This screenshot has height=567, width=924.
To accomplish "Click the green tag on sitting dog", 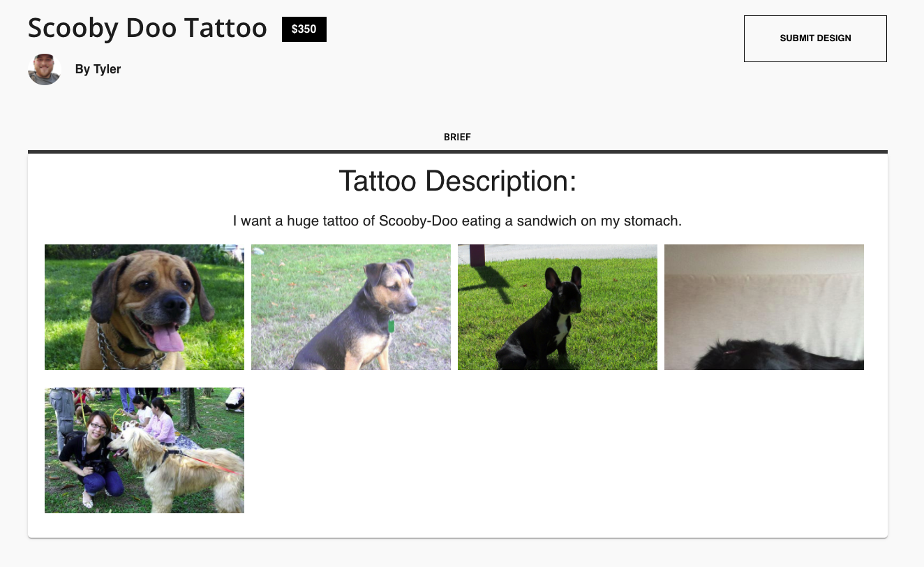I will (391, 325).
